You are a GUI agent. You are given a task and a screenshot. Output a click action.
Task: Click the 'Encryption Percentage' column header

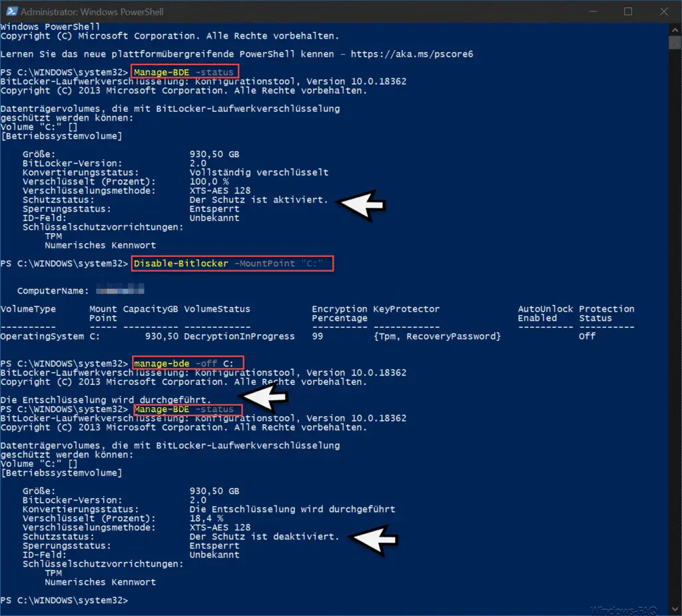click(x=340, y=313)
